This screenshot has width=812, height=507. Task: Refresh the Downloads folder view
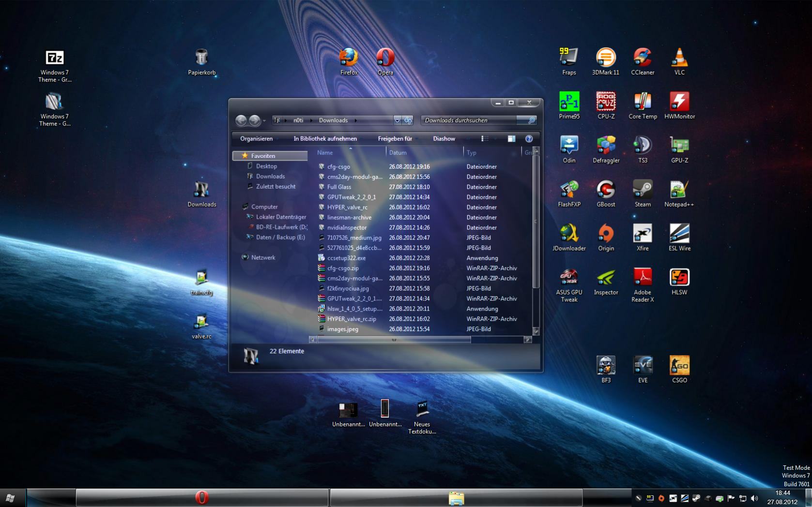coord(408,120)
